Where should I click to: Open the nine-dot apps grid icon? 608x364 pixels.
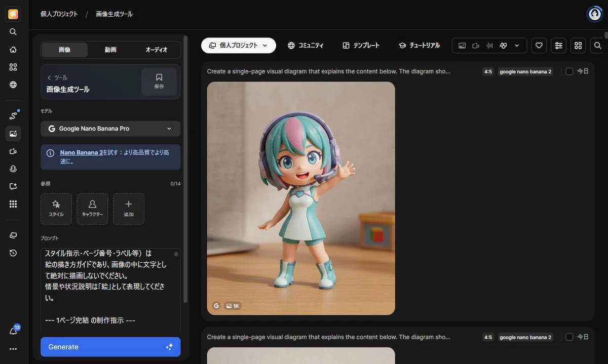click(13, 204)
